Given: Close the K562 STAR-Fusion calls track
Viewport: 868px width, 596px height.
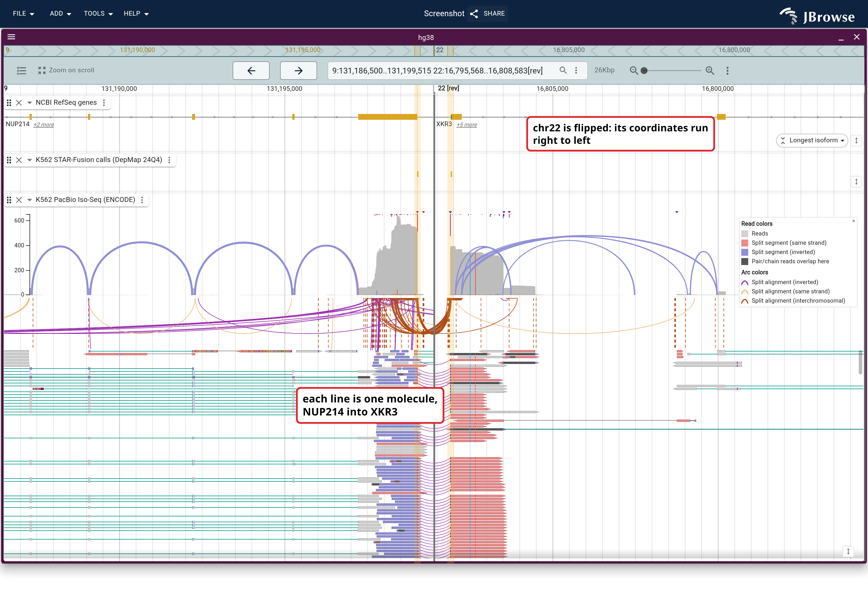Looking at the screenshot, I should coord(19,160).
